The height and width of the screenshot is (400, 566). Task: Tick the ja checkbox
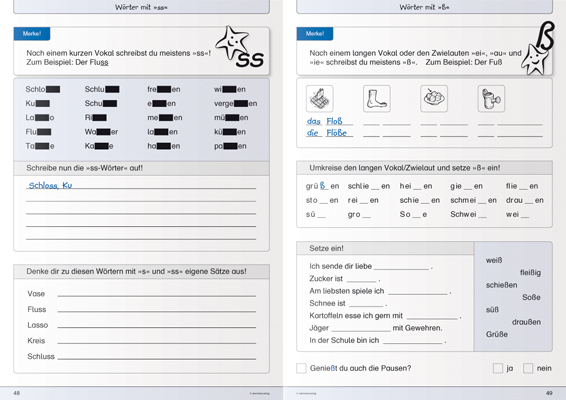(498, 368)
